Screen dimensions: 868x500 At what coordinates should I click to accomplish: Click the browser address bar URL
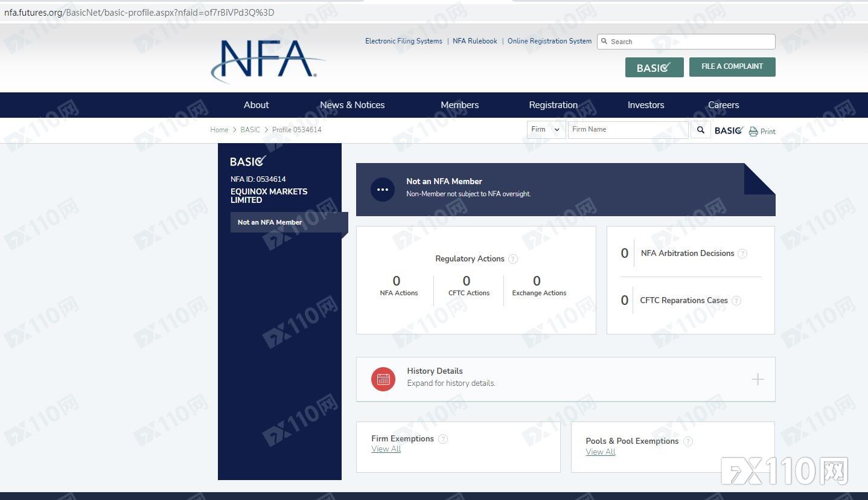pos(139,12)
